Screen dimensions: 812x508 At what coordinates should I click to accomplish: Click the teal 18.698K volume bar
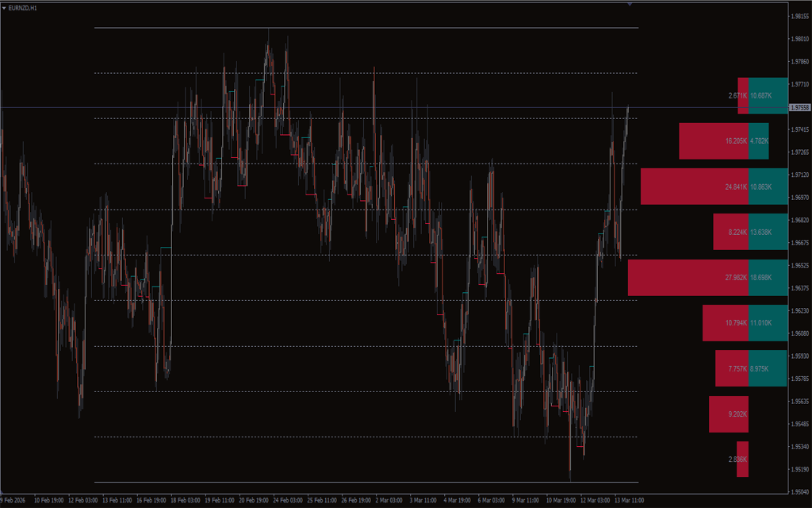[x=768, y=278]
